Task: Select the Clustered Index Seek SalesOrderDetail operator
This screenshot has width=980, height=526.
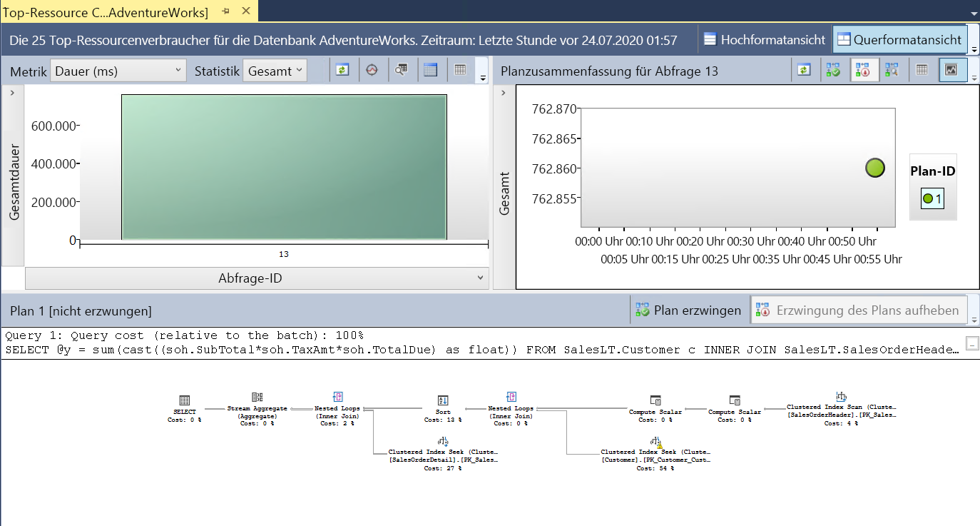Action: [x=443, y=454]
